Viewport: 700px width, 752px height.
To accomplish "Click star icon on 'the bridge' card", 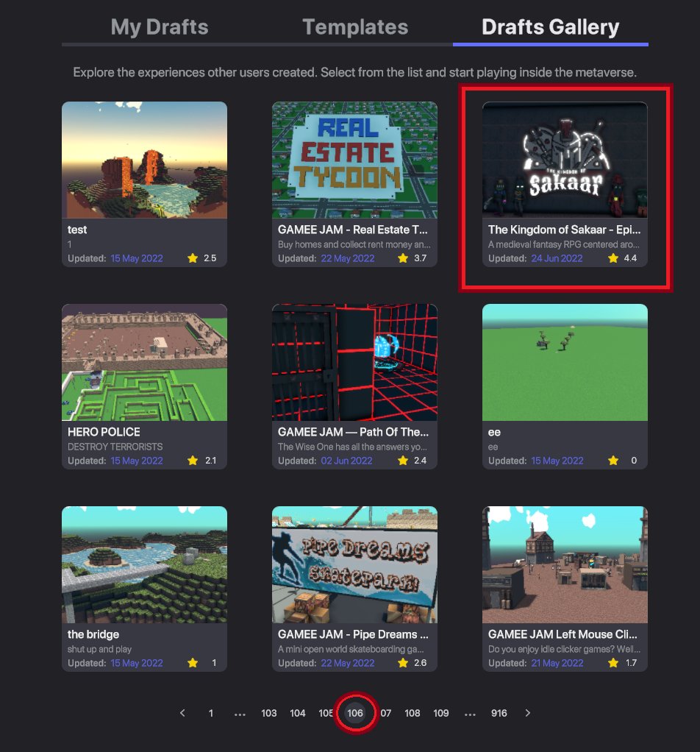I will pyautogui.click(x=193, y=663).
